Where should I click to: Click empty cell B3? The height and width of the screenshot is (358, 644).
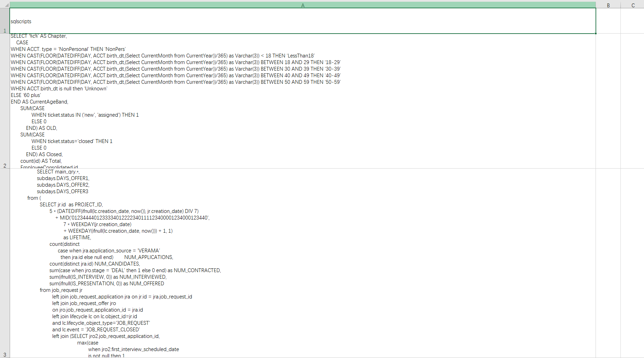(608, 263)
